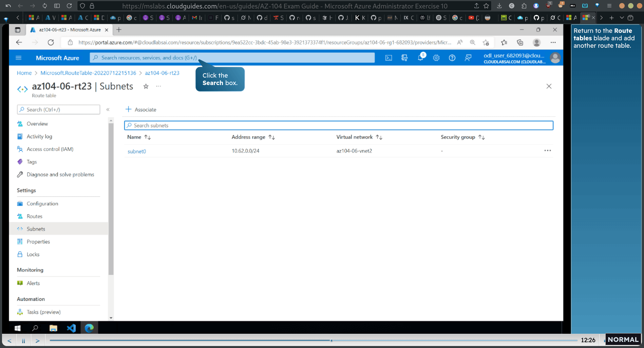Open Edge read aloud icon
The width and height of the screenshot is (644, 348).
(x=460, y=42)
